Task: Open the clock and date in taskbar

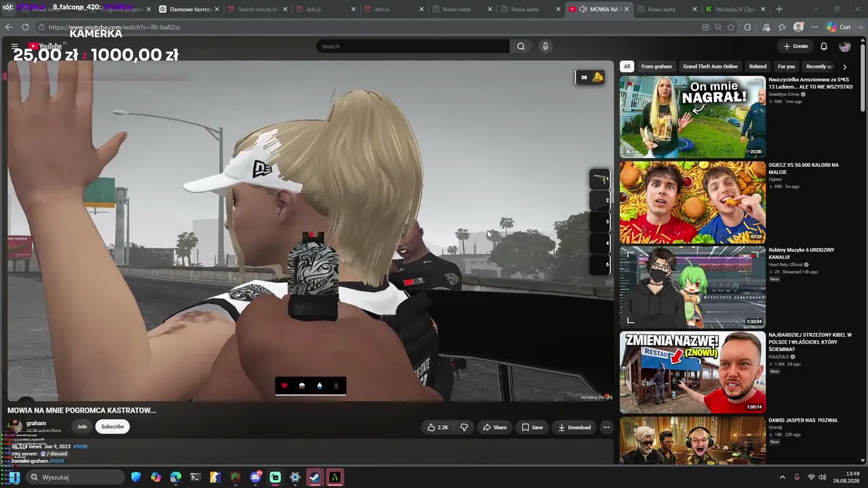Action: click(846, 477)
